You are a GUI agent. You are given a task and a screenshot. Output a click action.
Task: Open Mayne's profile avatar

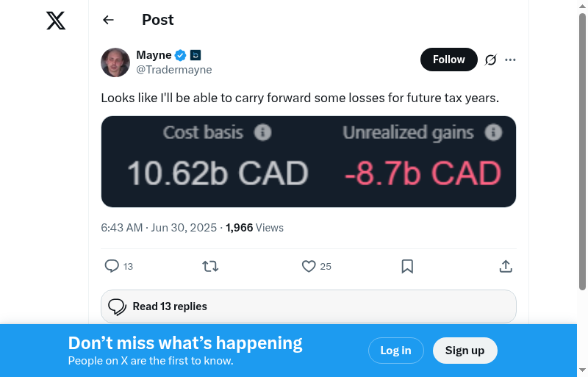(115, 62)
